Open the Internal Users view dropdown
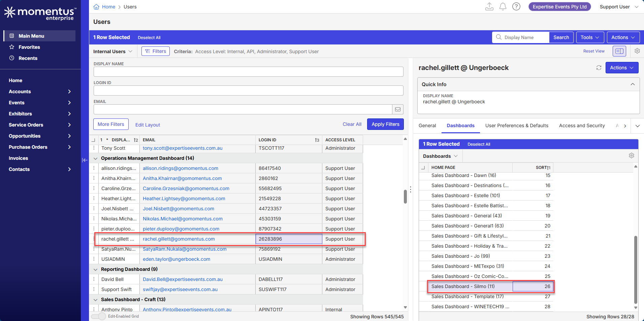Screen dimensions: 644x321 [x=113, y=51]
